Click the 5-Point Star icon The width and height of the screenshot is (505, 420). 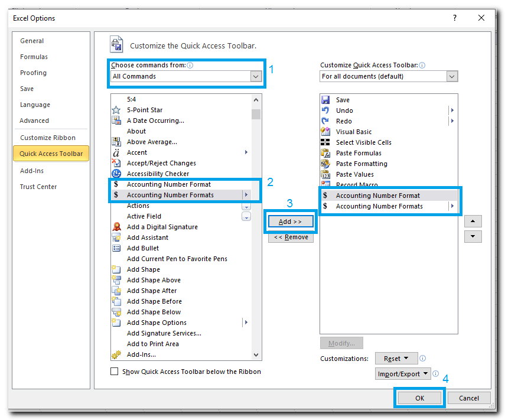[x=116, y=110]
